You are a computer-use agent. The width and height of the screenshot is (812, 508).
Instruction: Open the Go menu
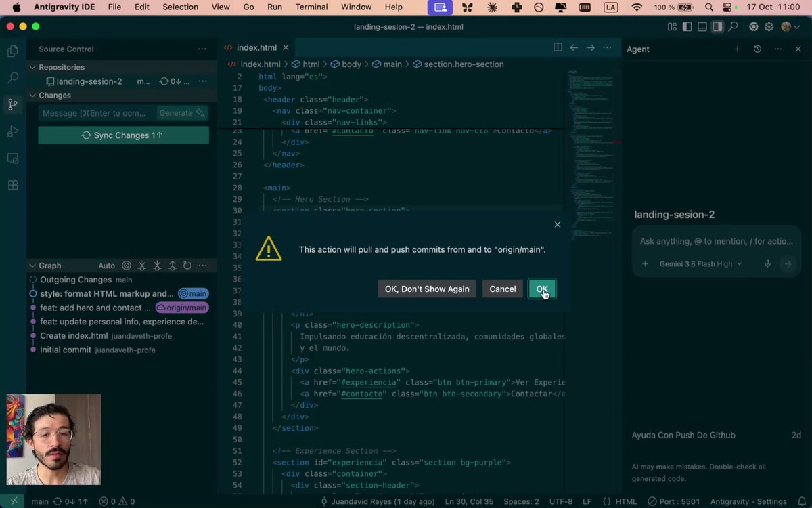click(248, 7)
